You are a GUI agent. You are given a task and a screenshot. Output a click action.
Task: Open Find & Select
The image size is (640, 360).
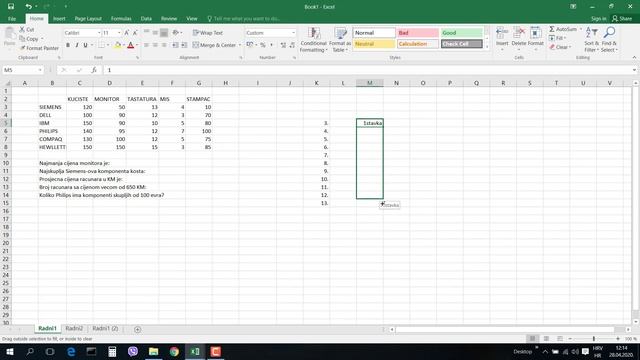[x=609, y=39]
